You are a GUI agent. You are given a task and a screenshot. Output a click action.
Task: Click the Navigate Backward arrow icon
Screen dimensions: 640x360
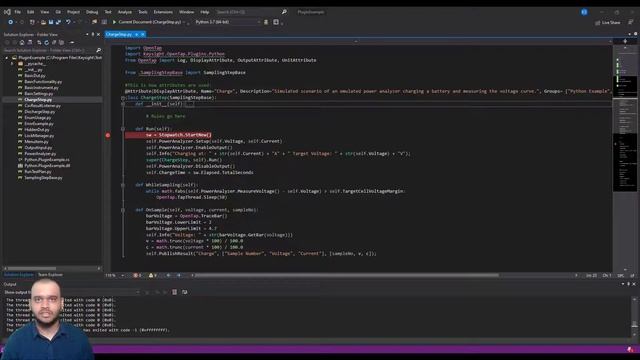[x=11, y=22]
